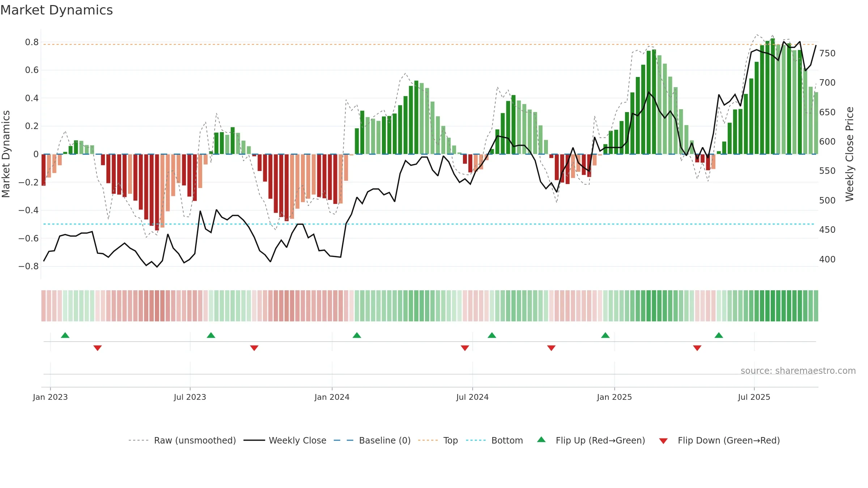Click the Market Dynamics chart title
The height and width of the screenshot is (488, 868).
click(56, 10)
